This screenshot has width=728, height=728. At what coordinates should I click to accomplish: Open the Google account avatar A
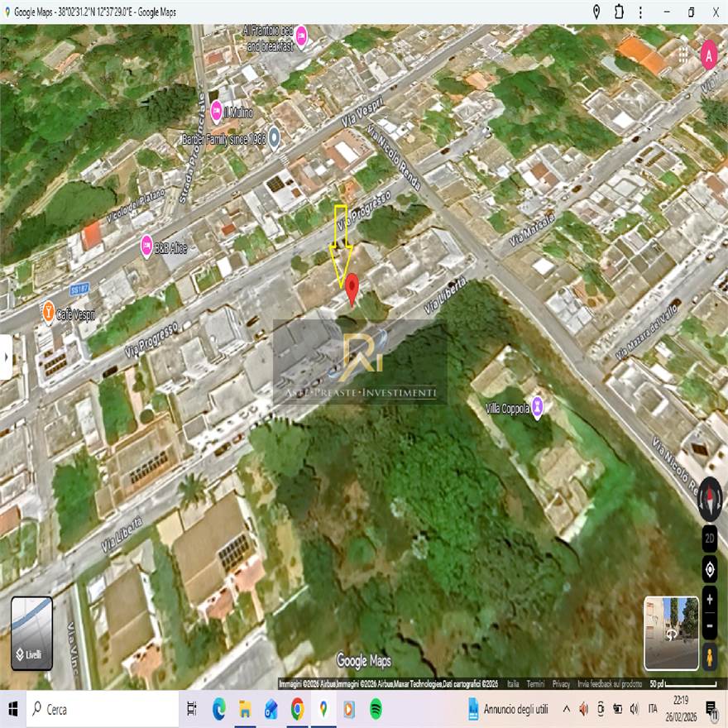709,55
